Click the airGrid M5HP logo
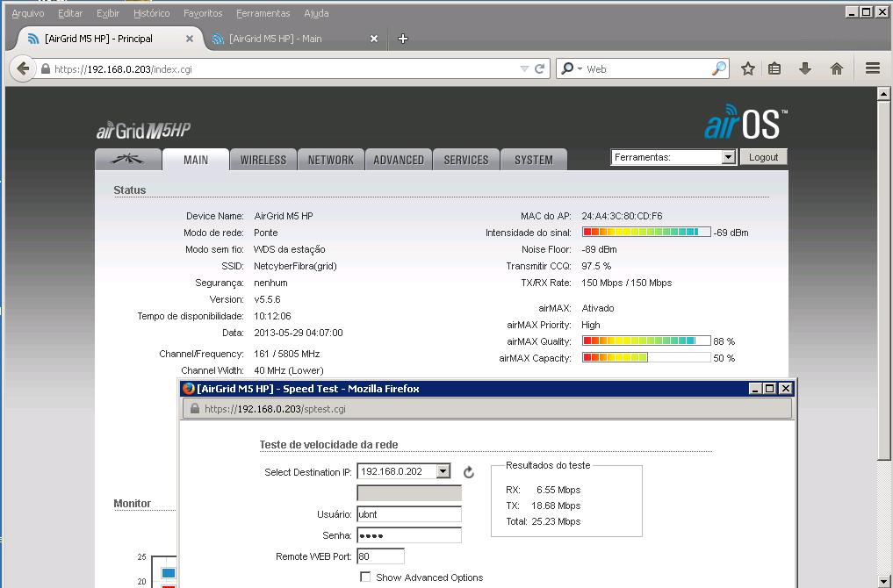Screen dimensions: 893x588 (x=143, y=131)
